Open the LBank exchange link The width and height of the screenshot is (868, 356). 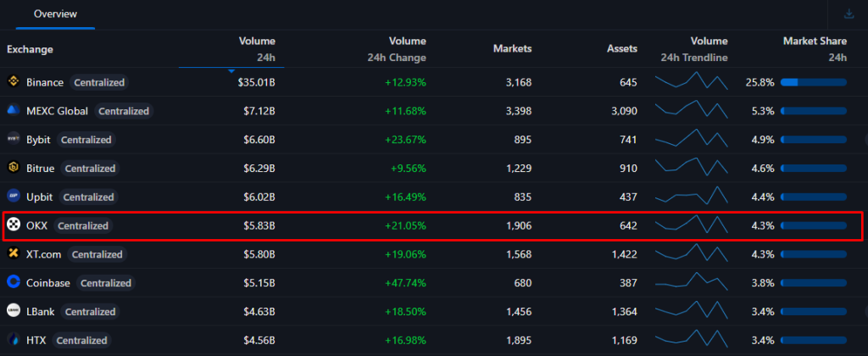coord(41,312)
